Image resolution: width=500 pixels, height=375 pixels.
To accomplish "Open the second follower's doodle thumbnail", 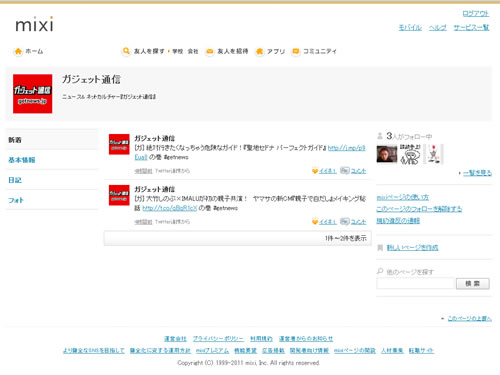I will coord(410,154).
